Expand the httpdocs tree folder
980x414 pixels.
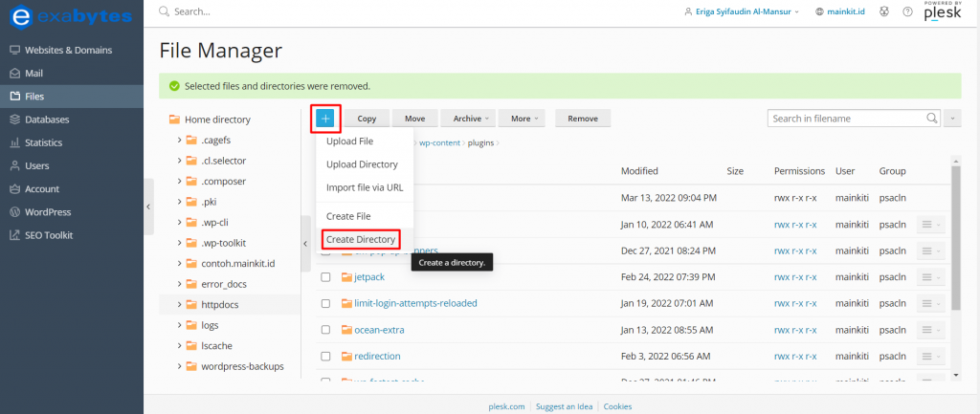point(179,305)
